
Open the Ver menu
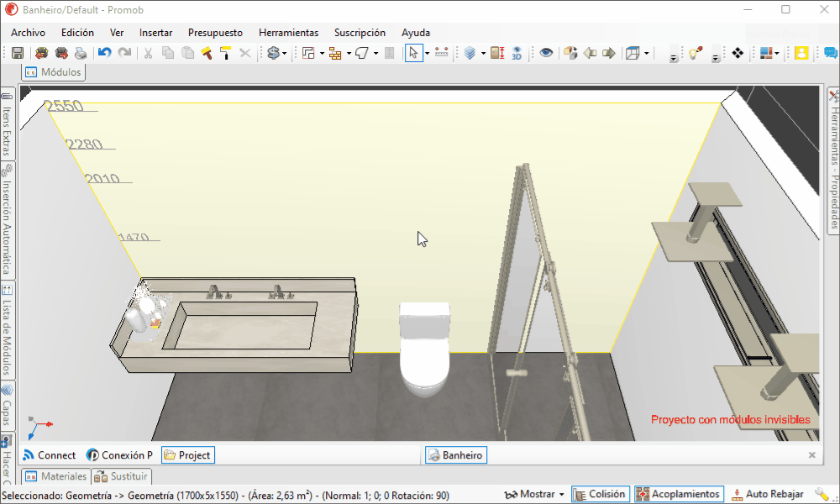116,33
